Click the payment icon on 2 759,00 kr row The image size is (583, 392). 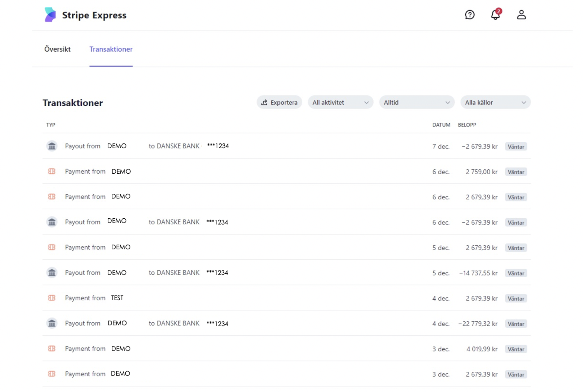[x=52, y=172]
